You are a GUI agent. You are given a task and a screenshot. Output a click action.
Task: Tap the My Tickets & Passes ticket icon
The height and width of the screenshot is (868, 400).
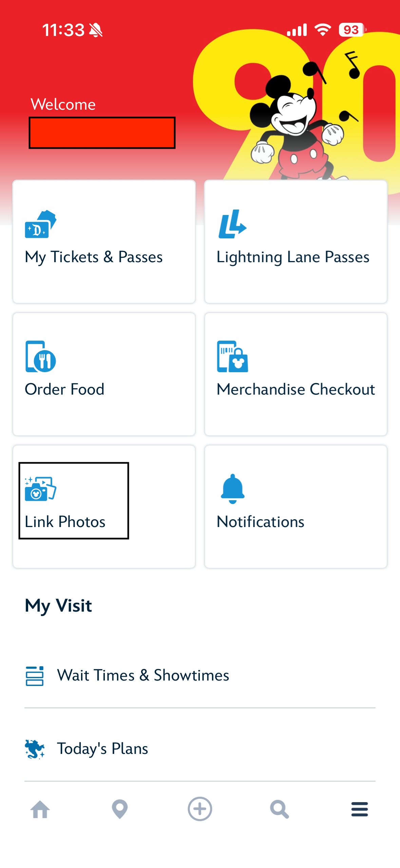pyautogui.click(x=40, y=224)
